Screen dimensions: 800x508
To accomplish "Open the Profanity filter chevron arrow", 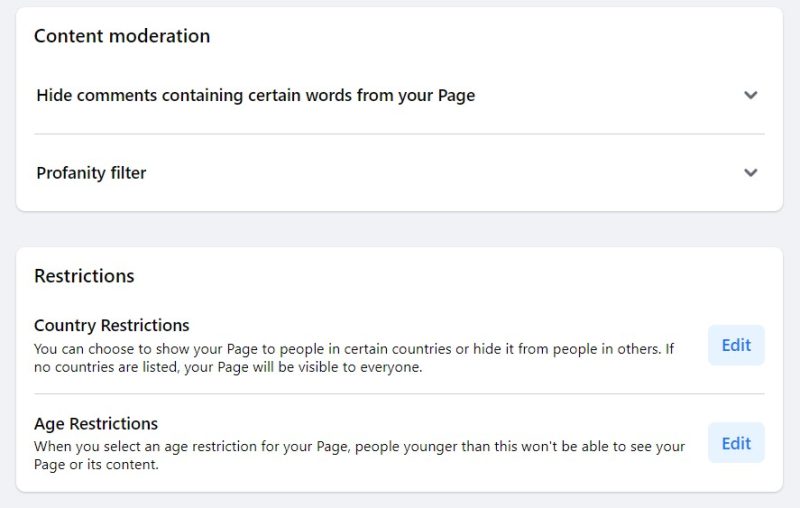I will pyautogui.click(x=751, y=173).
